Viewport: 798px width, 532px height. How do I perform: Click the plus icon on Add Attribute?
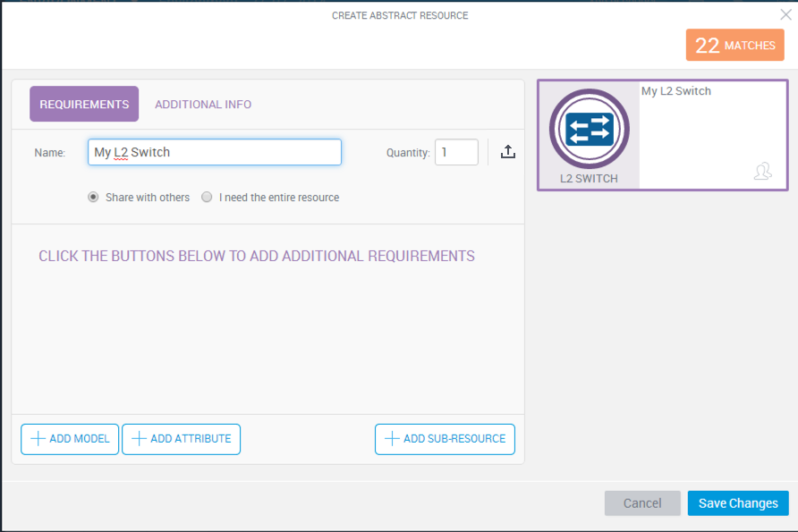click(140, 439)
